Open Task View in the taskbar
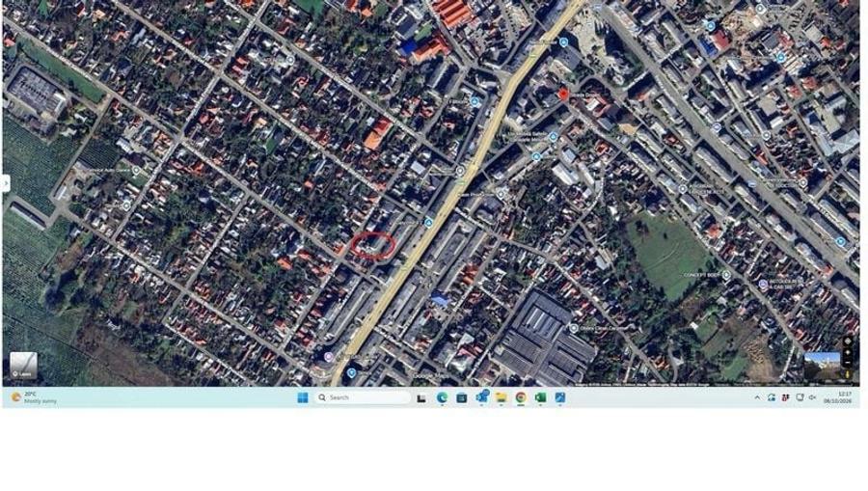This screenshot has width=868, height=491. point(421,397)
